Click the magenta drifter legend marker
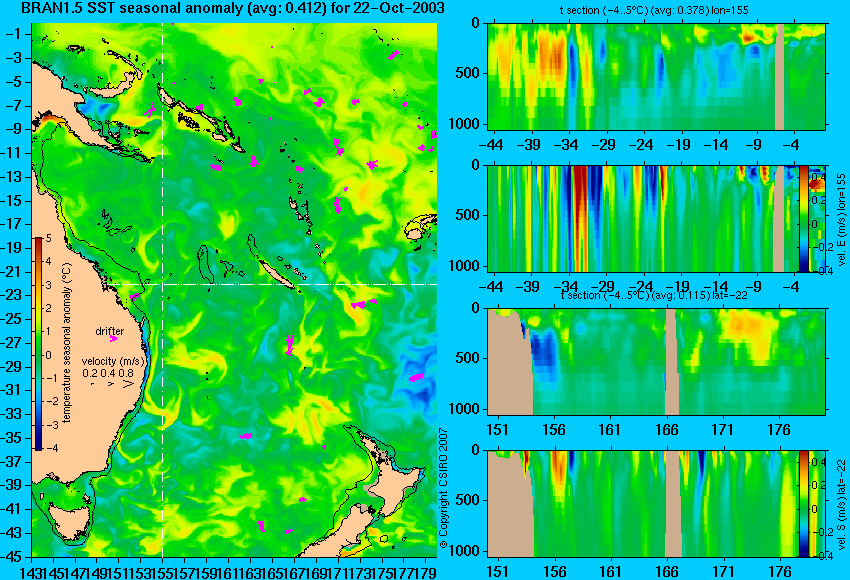This screenshot has width=850, height=580. click(113, 339)
